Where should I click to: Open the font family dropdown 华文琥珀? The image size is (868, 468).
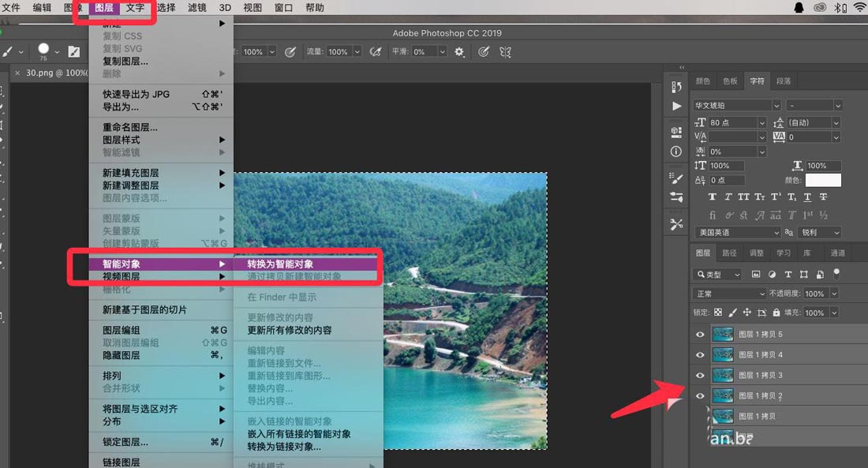[734, 104]
